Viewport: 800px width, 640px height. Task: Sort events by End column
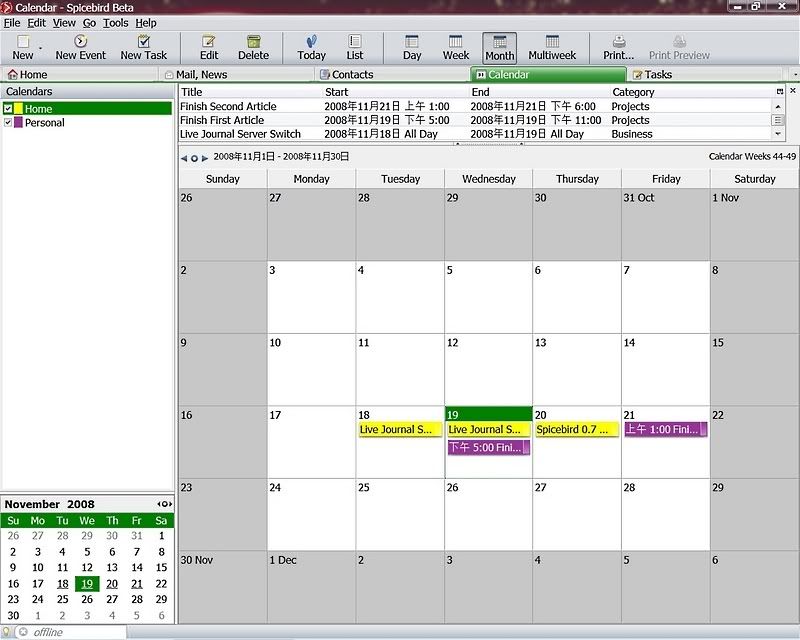tap(539, 92)
